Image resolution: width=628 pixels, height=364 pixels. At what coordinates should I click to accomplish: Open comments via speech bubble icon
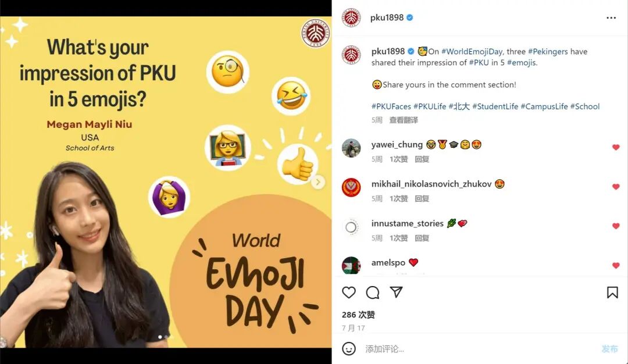coord(373,292)
